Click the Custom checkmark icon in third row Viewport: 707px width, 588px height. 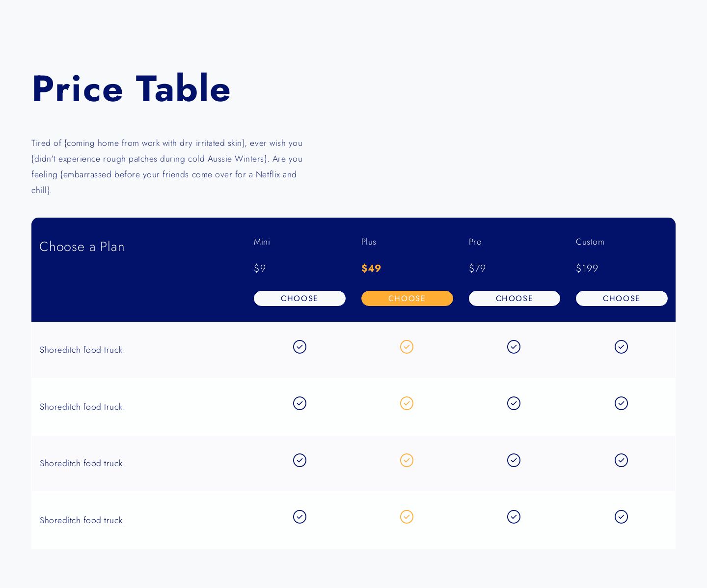tap(621, 460)
